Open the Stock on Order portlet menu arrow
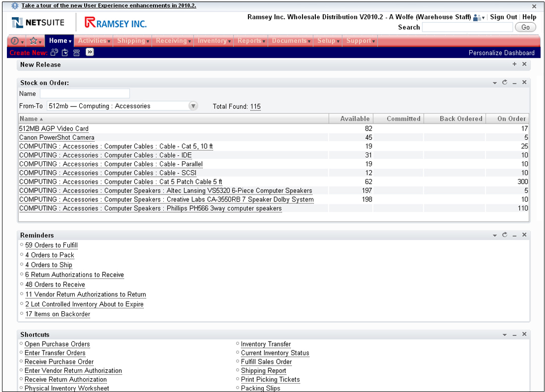 [495, 83]
